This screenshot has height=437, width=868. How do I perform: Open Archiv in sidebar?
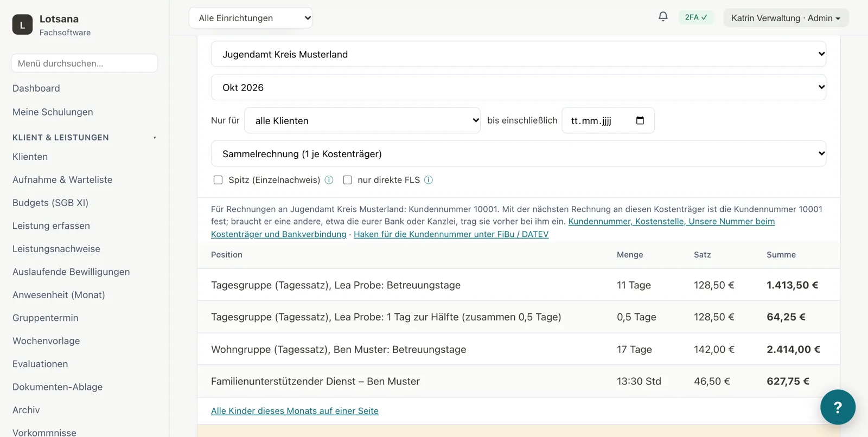[26, 410]
